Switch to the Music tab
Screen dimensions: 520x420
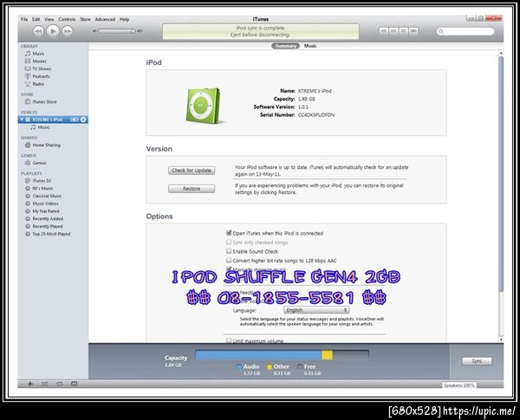coord(310,46)
